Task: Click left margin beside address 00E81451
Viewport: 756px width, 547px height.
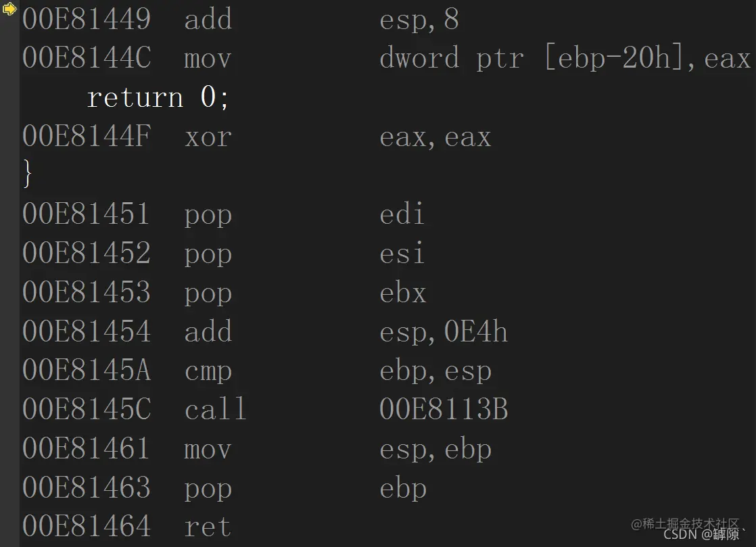Action: point(9,214)
